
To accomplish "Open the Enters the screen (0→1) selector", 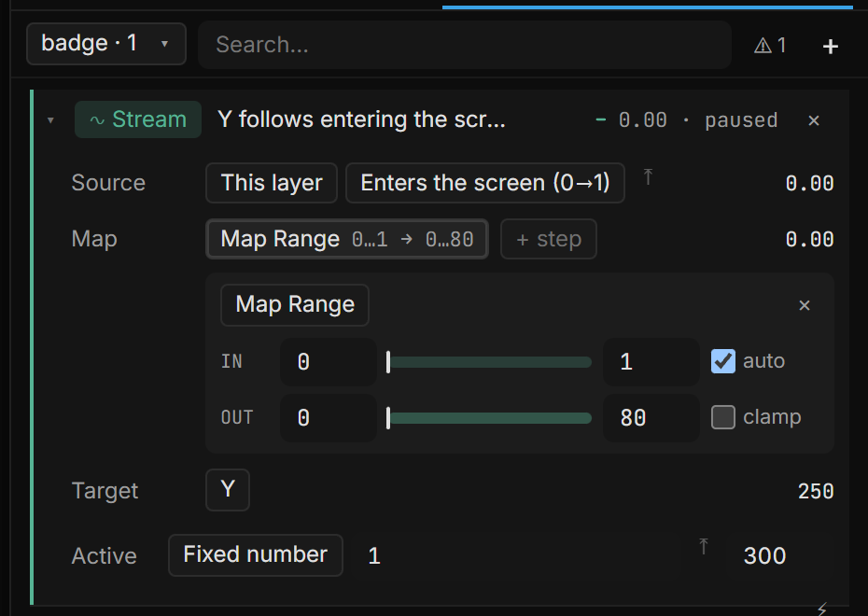I will click(485, 183).
